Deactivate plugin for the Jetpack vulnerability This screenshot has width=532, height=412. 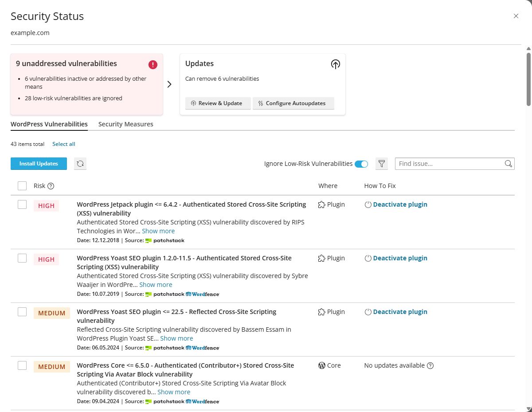396,204
